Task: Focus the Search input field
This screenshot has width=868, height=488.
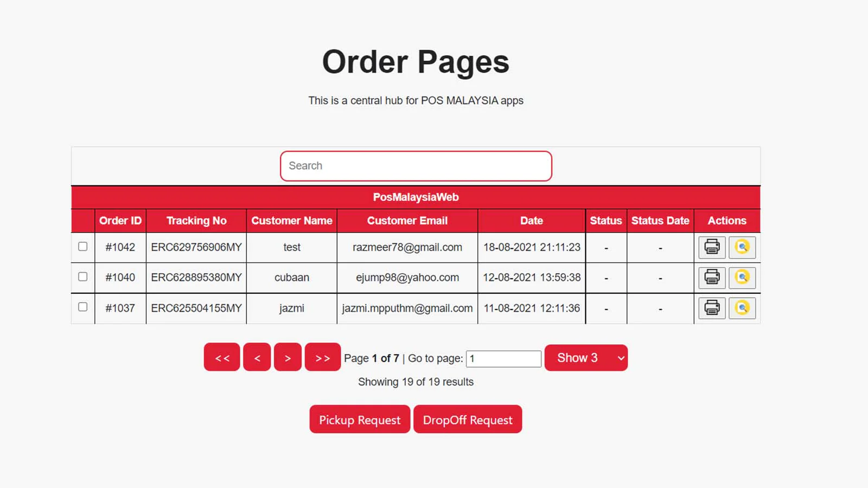Action: [416, 166]
